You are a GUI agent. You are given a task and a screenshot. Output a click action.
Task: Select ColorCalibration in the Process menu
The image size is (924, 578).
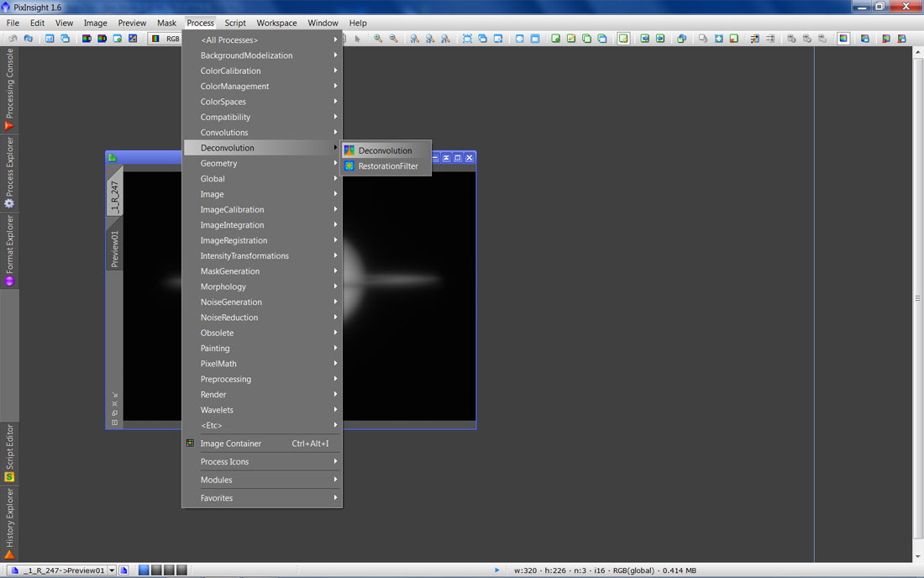(262, 71)
